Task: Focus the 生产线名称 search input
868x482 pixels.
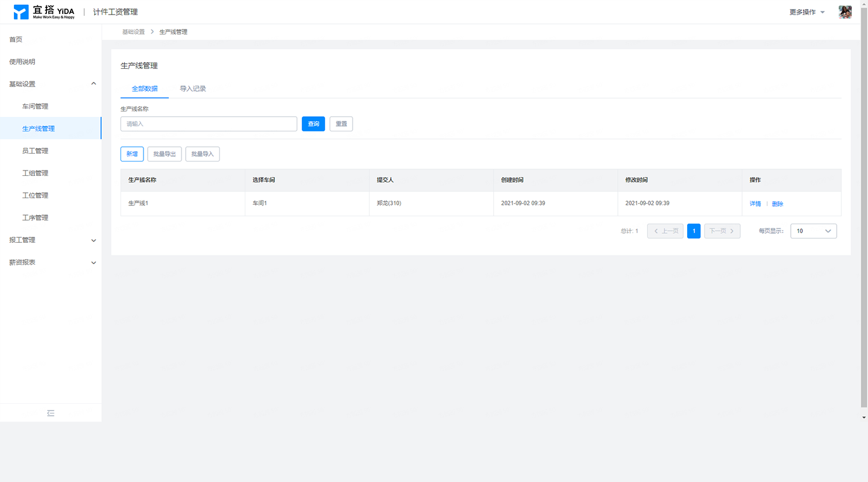Action: point(209,124)
